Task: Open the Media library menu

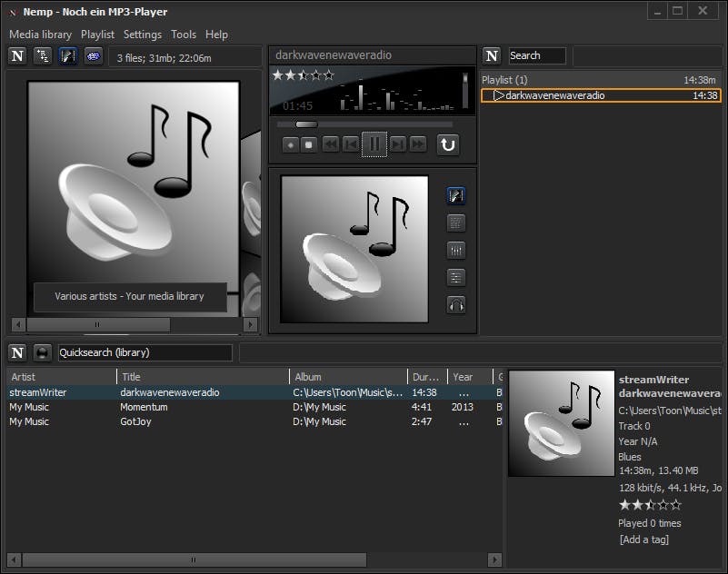Action: tap(40, 34)
